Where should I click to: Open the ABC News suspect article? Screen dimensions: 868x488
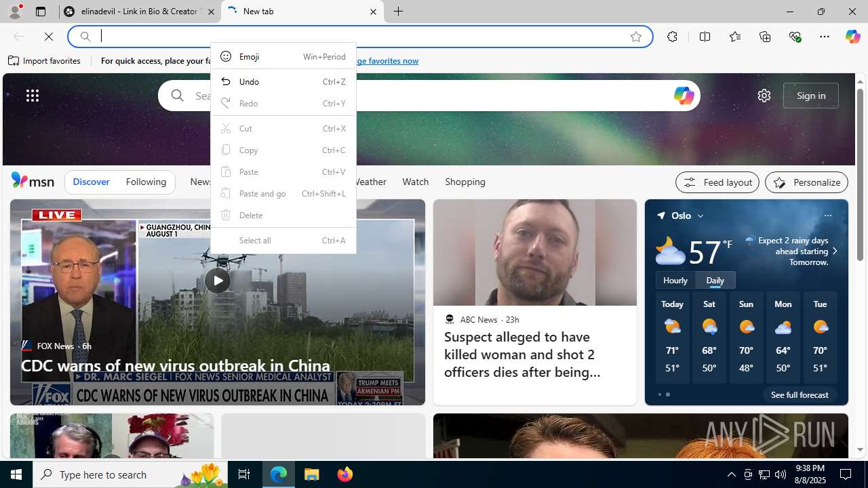tap(522, 354)
